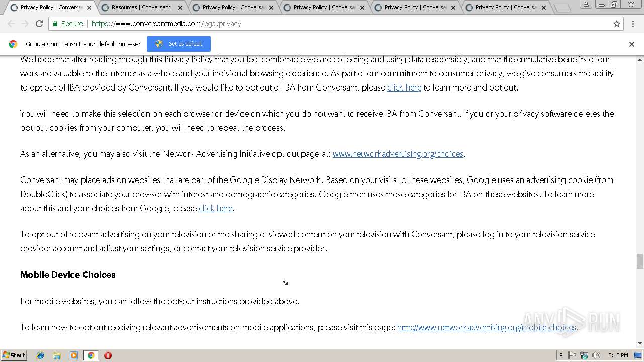
Task: Close the first Privacy Policy tab
Action: click(x=89, y=8)
